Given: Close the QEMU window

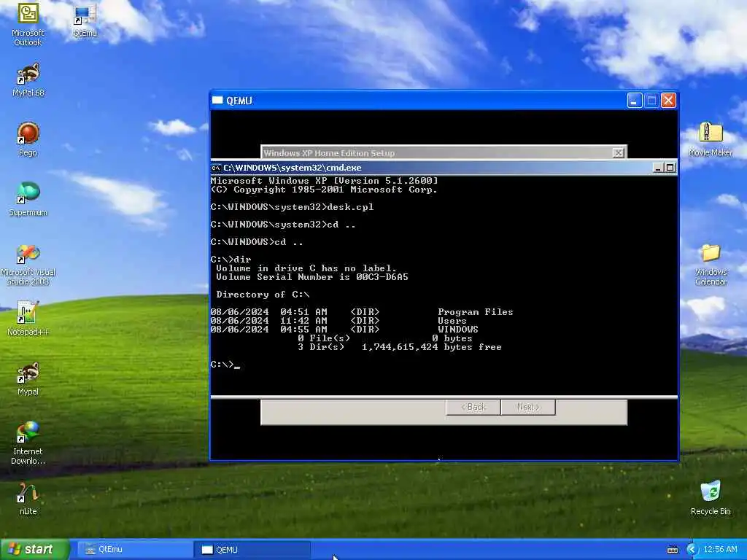Looking at the screenshot, I should pos(668,101).
